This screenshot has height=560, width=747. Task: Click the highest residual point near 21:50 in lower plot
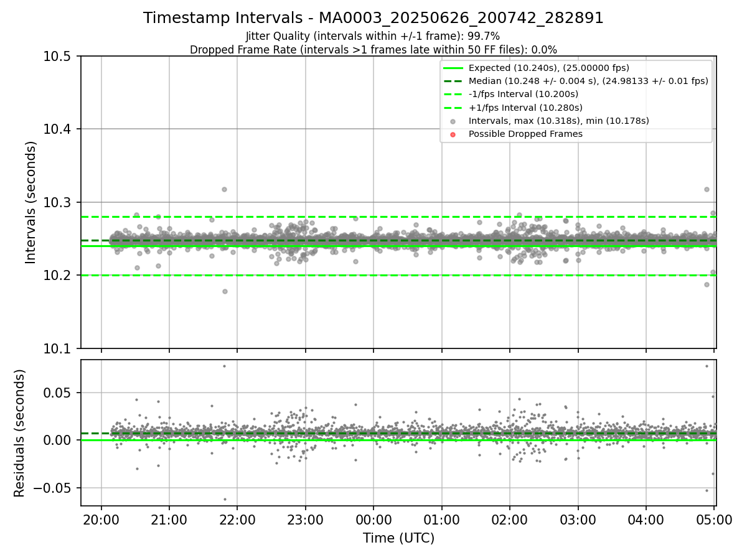224,366
